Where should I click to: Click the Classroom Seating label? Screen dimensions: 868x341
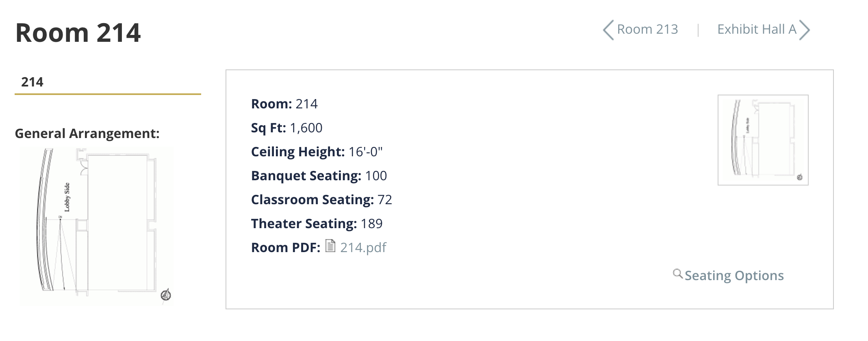[x=312, y=200]
